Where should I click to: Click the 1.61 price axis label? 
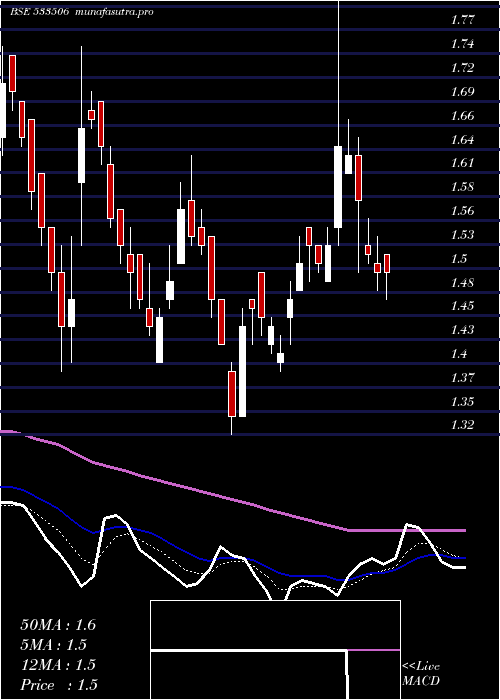point(462,162)
